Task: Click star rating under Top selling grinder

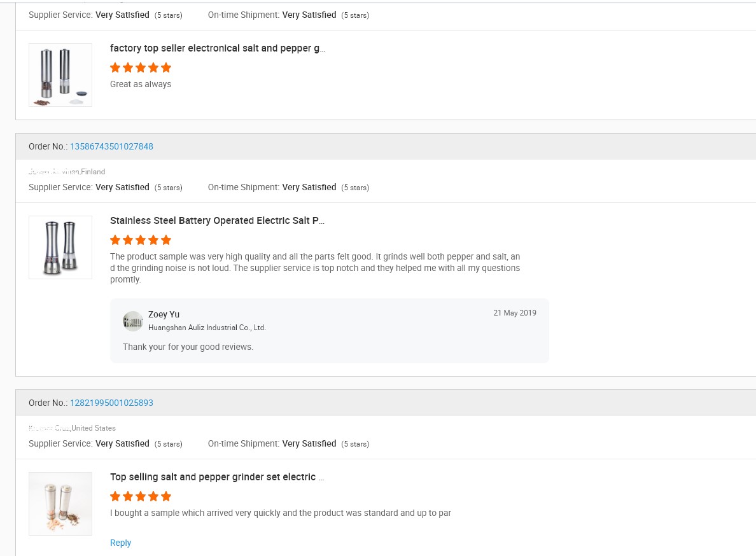Action: point(140,496)
